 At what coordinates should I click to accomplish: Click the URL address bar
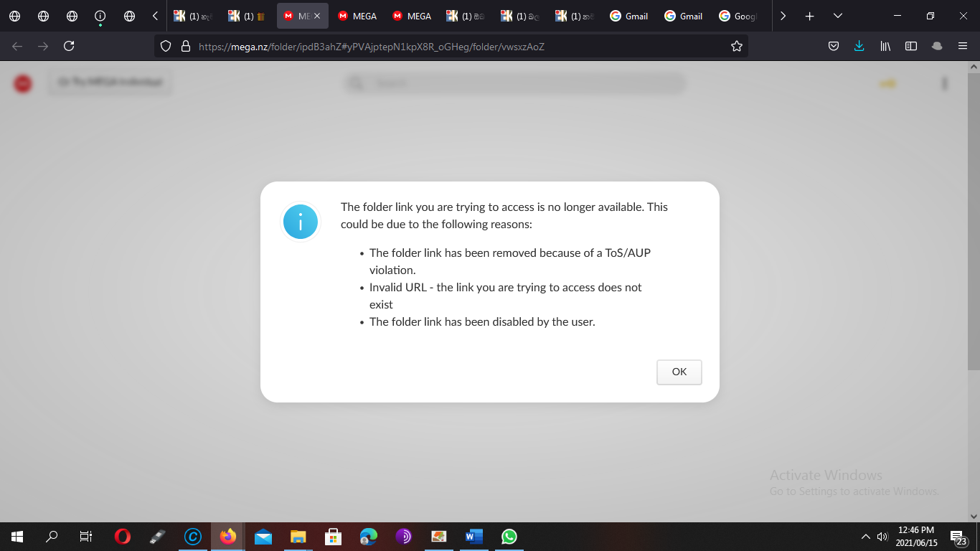459,46
